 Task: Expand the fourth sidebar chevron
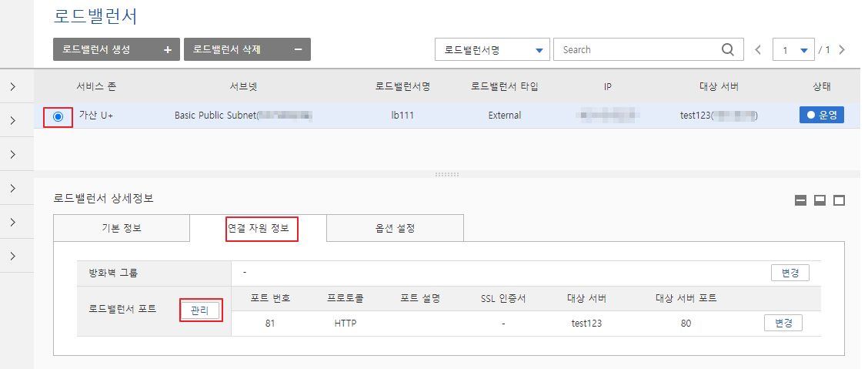(13, 188)
